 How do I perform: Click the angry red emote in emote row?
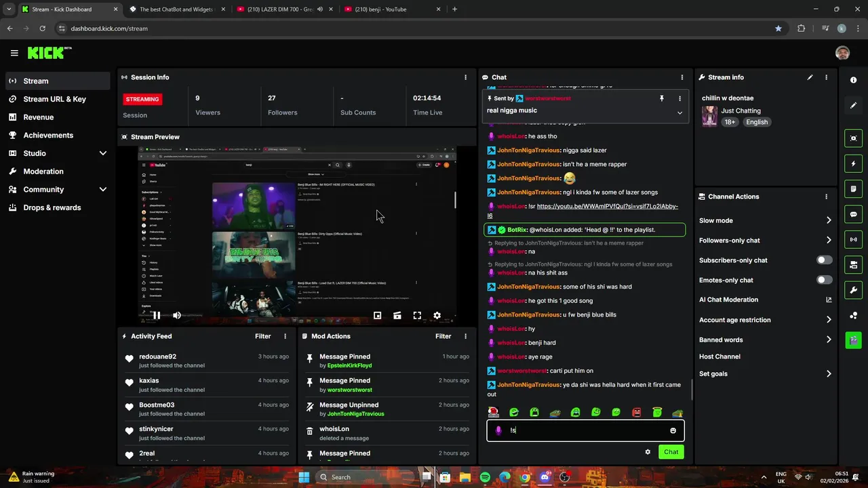pyautogui.click(x=637, y=412)
